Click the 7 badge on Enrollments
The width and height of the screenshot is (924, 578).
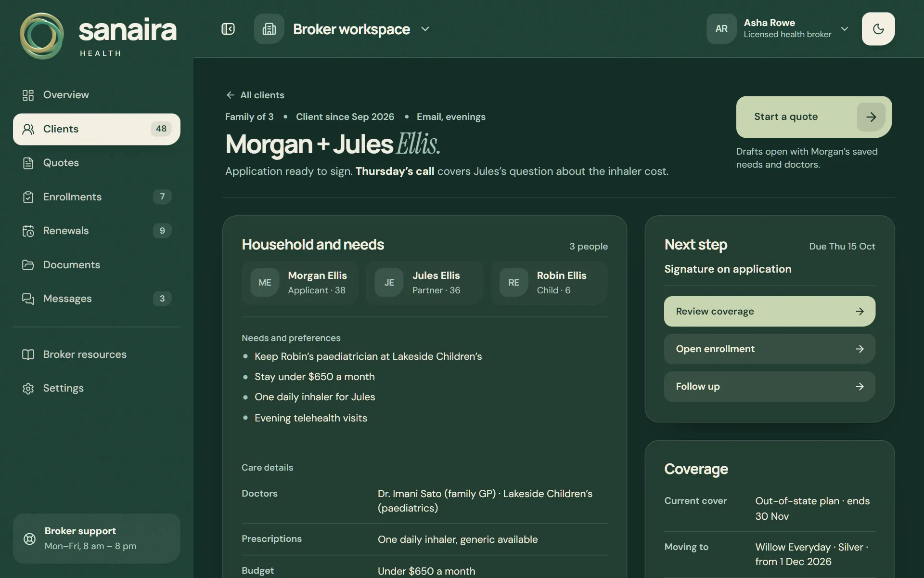click(162, 197)
